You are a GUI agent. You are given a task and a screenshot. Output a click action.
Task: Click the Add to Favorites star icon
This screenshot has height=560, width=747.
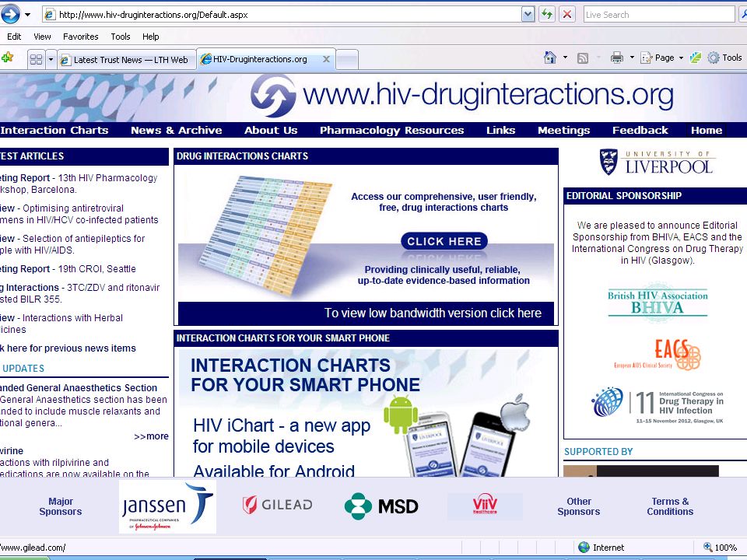tap(7, 58)
